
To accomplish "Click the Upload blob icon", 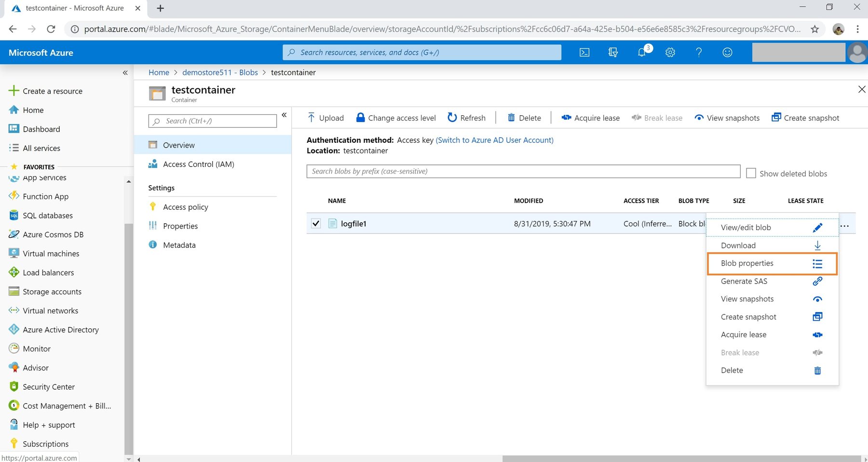I will coord(311,117).
